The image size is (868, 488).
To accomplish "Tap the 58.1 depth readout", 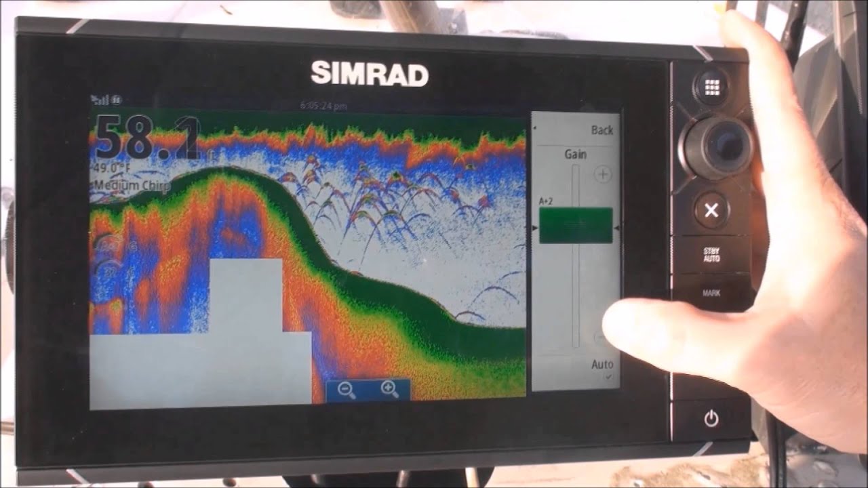I will pos(149,138).
